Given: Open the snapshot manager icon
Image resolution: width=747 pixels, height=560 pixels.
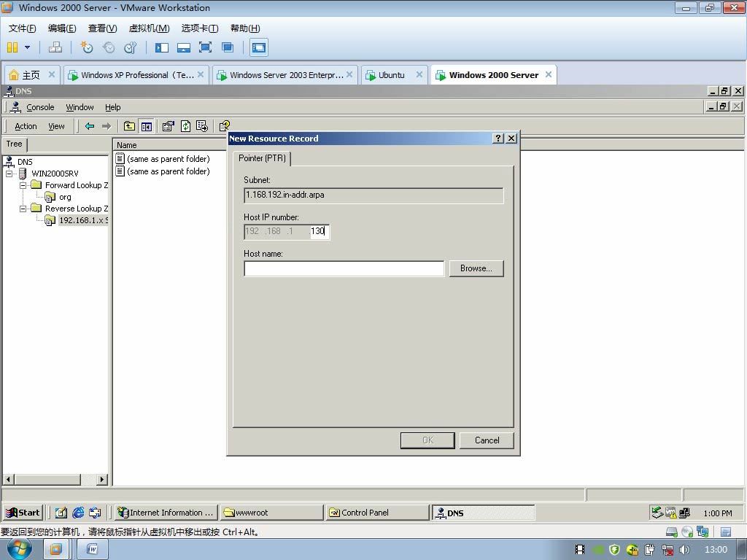Looking at the screenshot, I should 130,47.
